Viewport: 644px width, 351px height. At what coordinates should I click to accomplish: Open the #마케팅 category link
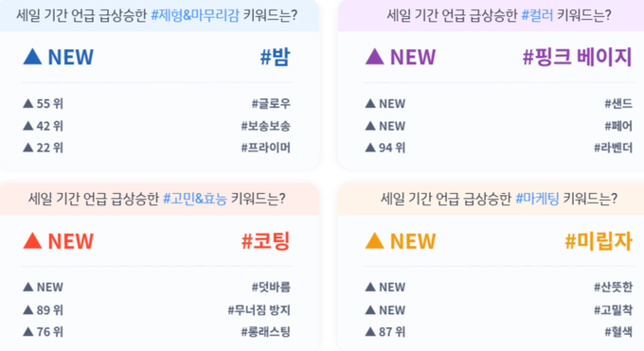pos(537,199)
